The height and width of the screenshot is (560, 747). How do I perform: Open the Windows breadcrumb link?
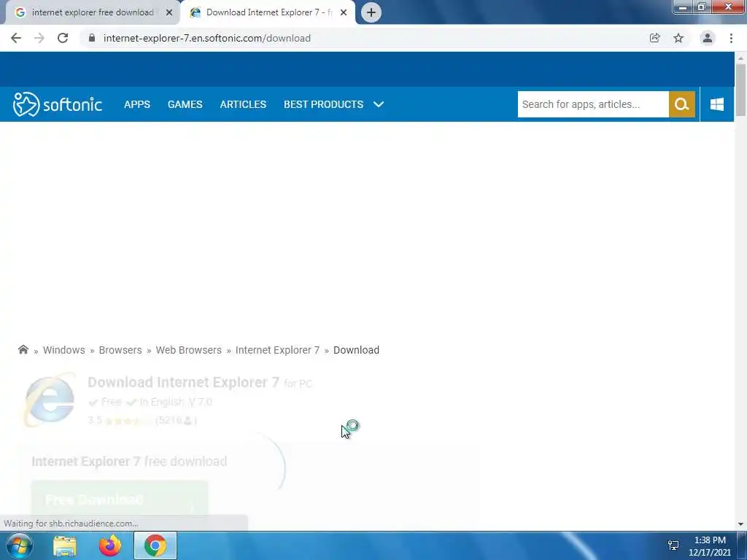(64, 350)
